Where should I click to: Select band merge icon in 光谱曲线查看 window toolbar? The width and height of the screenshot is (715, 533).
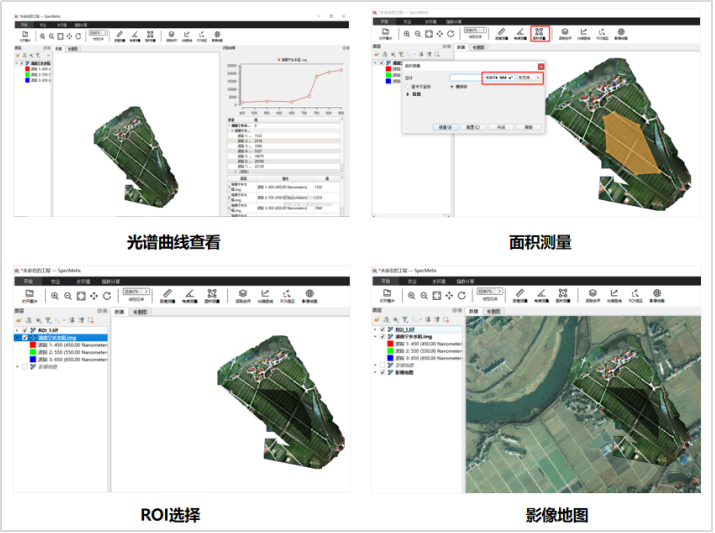point(171,36)
